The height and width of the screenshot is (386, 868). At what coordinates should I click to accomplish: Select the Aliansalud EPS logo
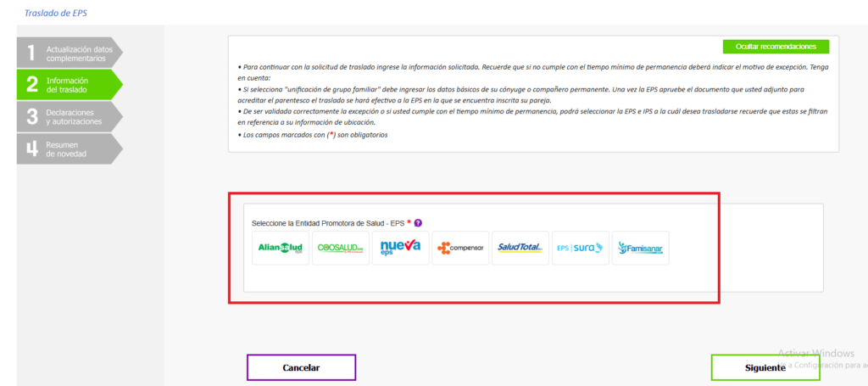click(281, 248)
